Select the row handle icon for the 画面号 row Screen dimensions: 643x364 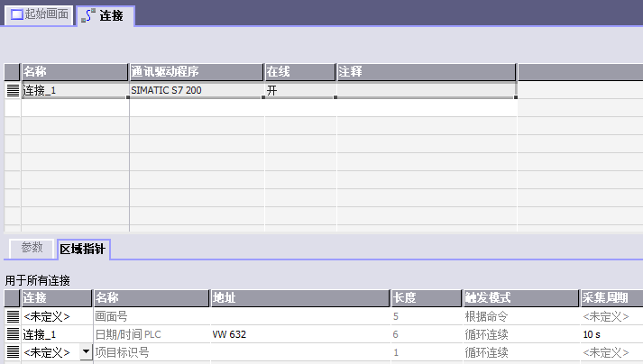[x=13, y=316]
